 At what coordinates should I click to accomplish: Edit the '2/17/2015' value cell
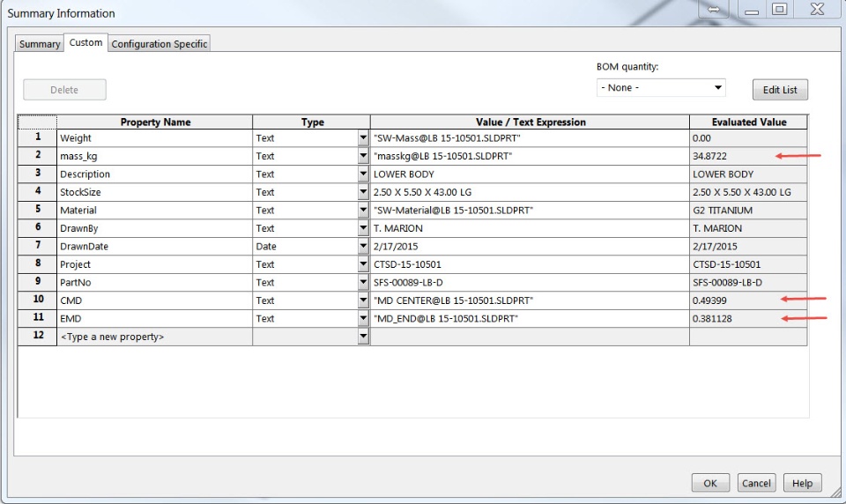tap(530, 247)
